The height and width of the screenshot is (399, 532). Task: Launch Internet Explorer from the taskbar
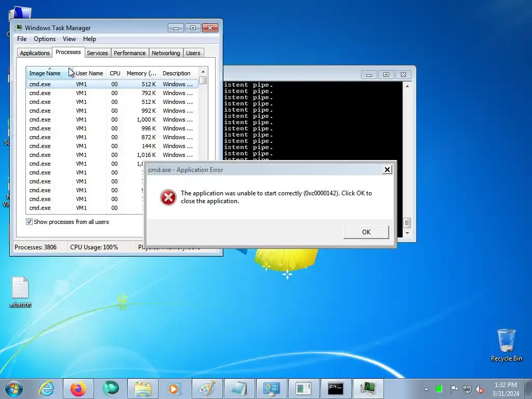46,389
